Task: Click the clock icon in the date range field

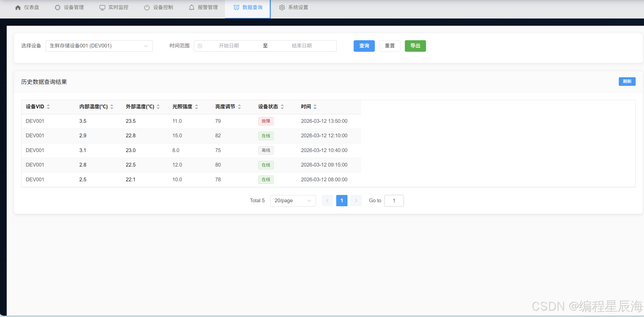Action: [x=200, y=46]
